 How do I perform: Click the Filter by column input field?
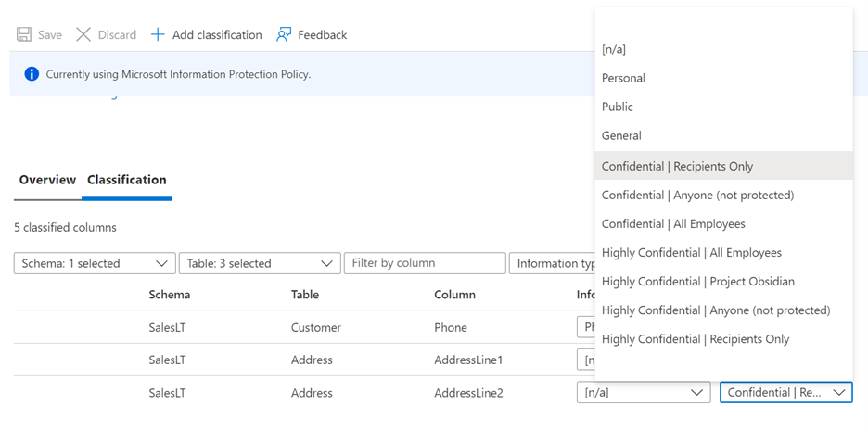point(425,263)
